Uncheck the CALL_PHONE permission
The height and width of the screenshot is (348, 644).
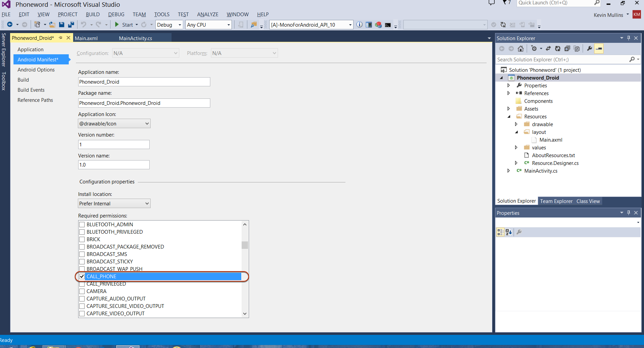[x=82, y=277]
